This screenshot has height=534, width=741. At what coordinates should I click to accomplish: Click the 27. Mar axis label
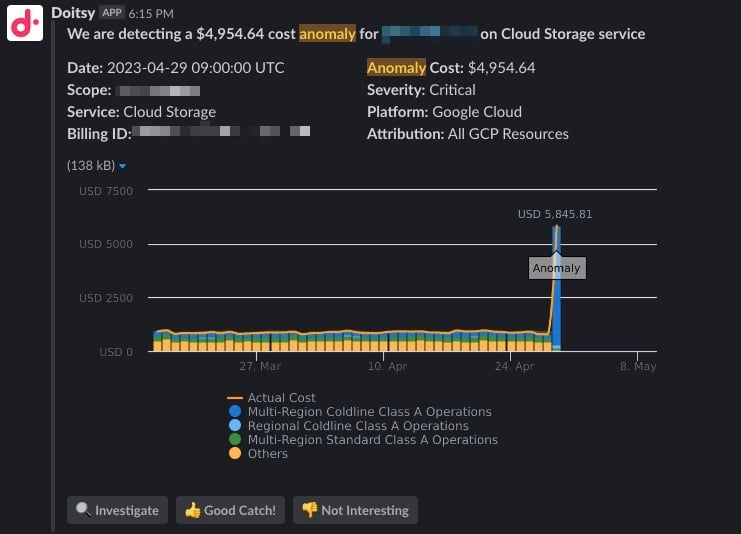tap(260, 366)
